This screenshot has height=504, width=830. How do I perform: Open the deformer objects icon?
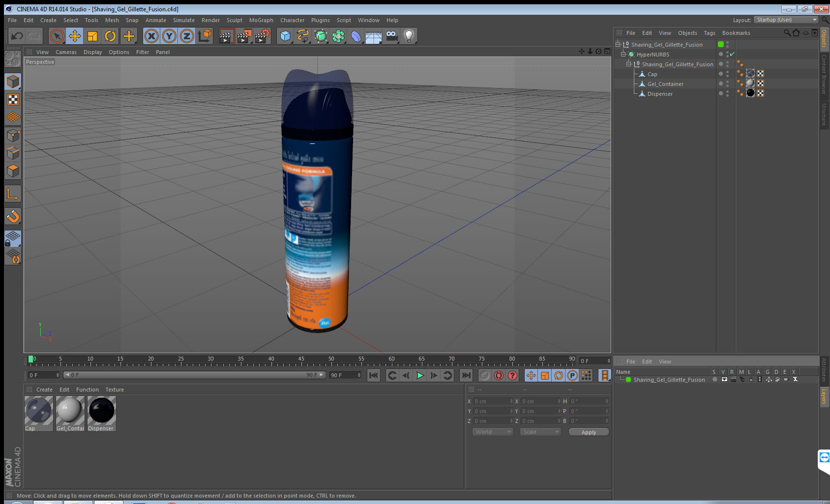(x=356, y=36)
